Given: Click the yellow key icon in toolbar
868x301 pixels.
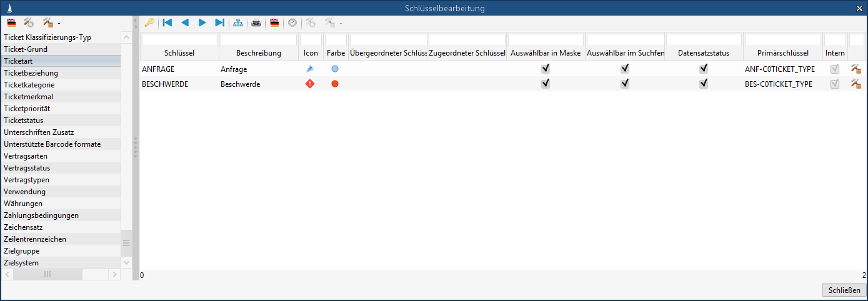Looking at the screenshot, I should pyautogui.click(x=149, y=22).
